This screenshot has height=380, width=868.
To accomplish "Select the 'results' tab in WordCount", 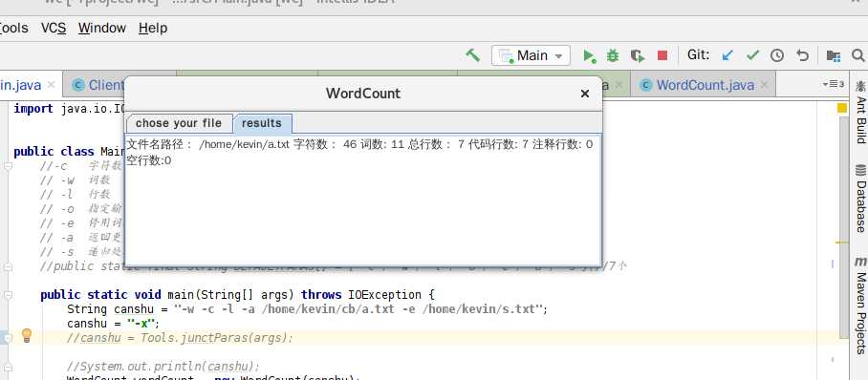I will [262, 123].
